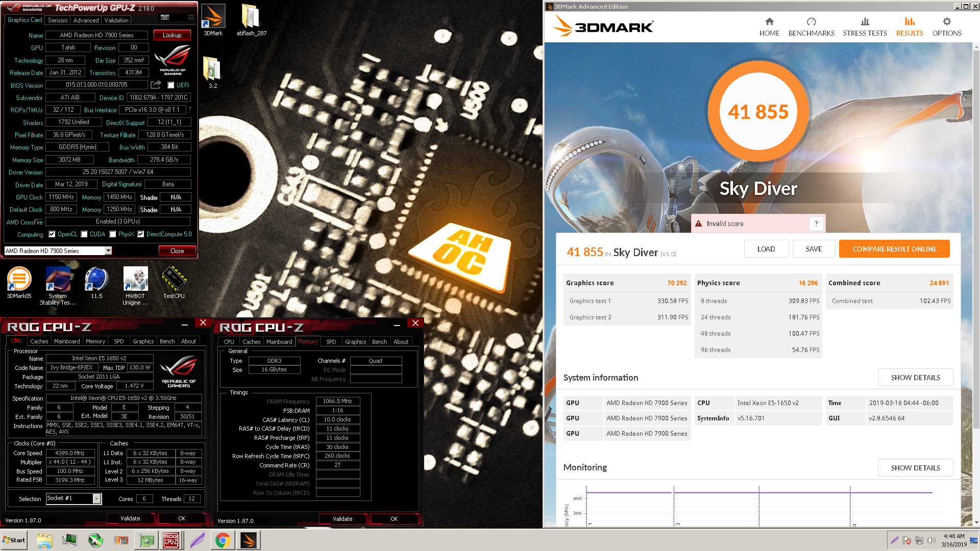Viewport: 980px width, 551px height.
Task: Click the ROG CPU-Z taskbar icon
Action: (x=171, y=540)
